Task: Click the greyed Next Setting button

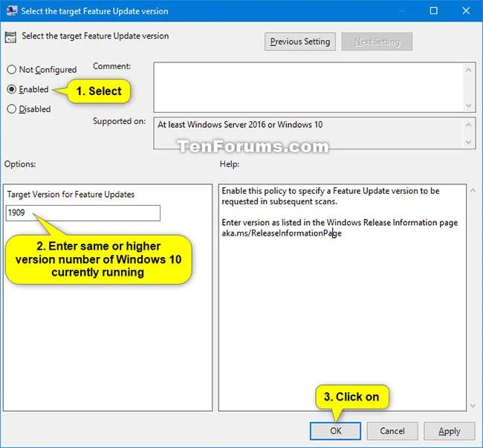Action: tap(377, 42)
